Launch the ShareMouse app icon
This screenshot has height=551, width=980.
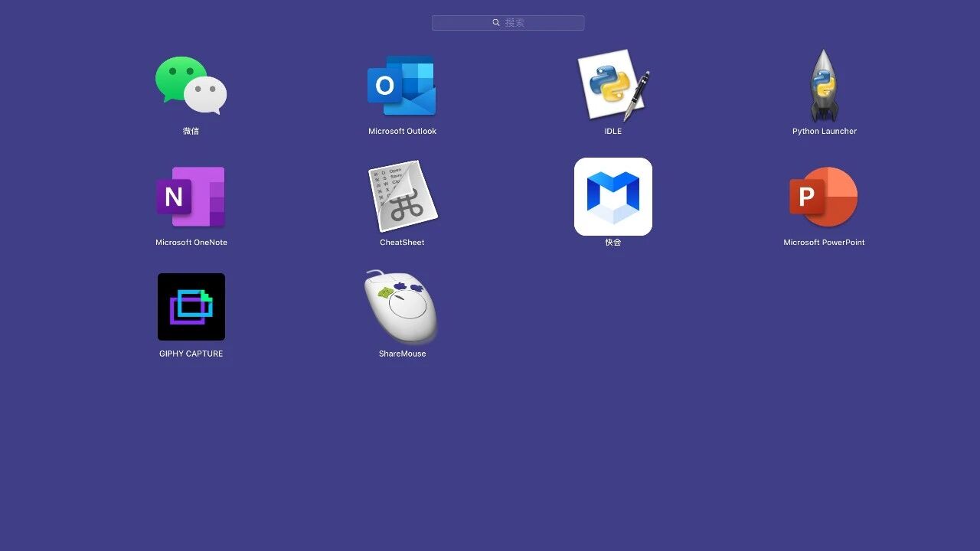click(x=401, y=306)
